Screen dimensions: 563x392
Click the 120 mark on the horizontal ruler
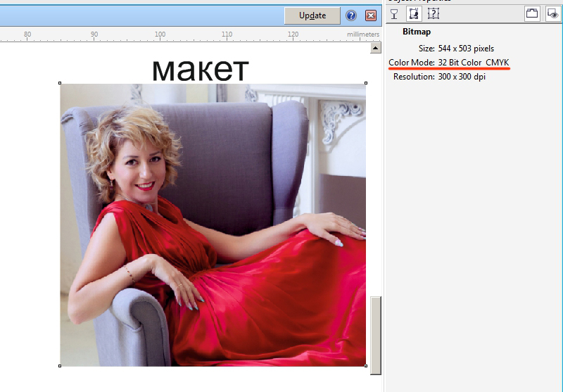[x=293, y=34]
